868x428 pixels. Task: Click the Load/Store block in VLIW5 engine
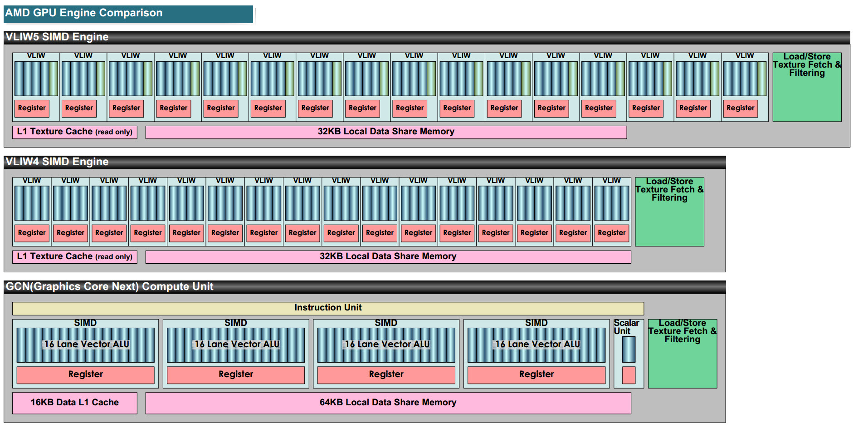click(x=807, y=87)
